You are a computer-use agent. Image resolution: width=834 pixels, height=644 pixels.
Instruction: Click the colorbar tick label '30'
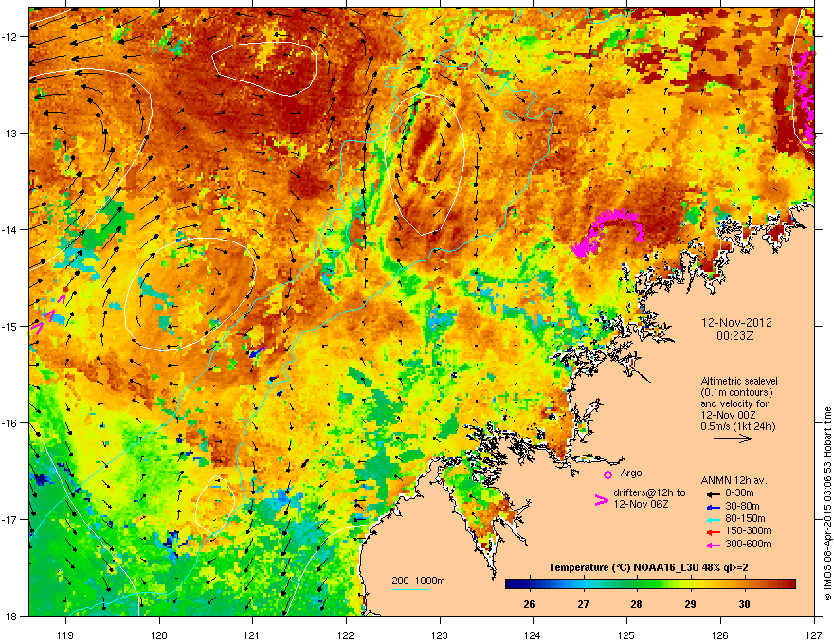pos(744,604)
